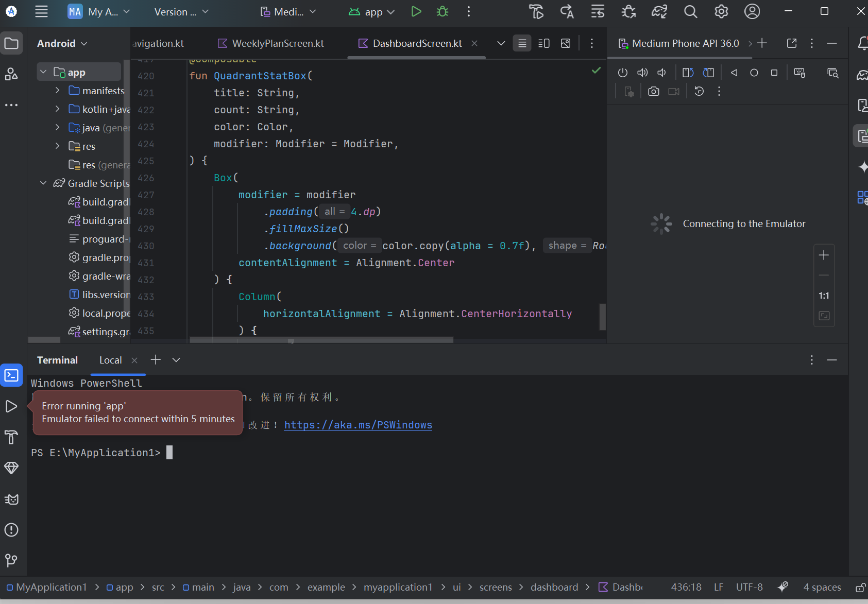Open the Problems exclamation icon
The image size is (868, 604).
11,530
